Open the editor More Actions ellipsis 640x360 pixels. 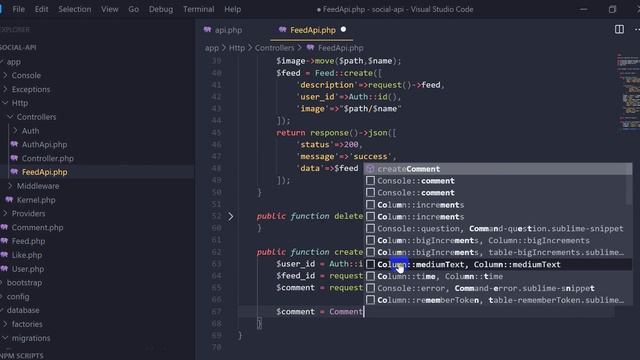(637, 29)
